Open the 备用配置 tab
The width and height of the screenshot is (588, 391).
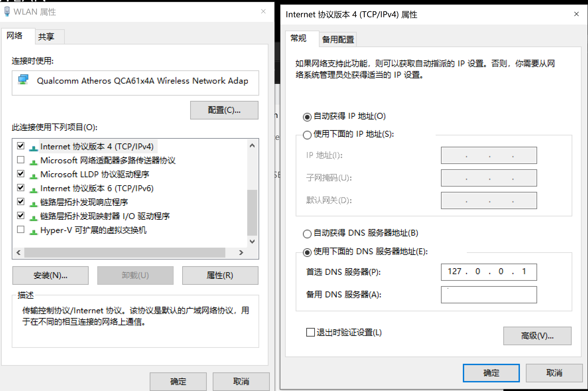(x=338, y=39)
